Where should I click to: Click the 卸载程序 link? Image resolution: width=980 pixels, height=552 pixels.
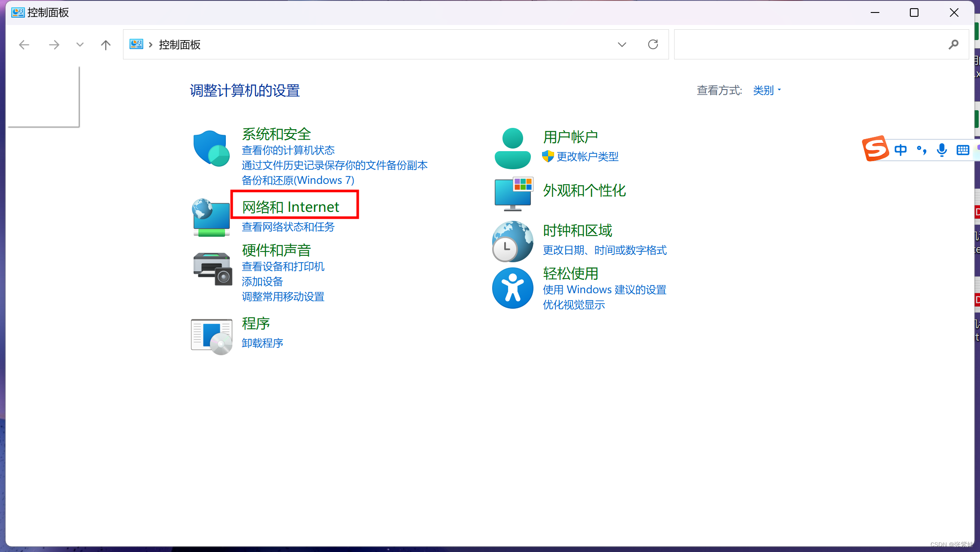[262, 343]
